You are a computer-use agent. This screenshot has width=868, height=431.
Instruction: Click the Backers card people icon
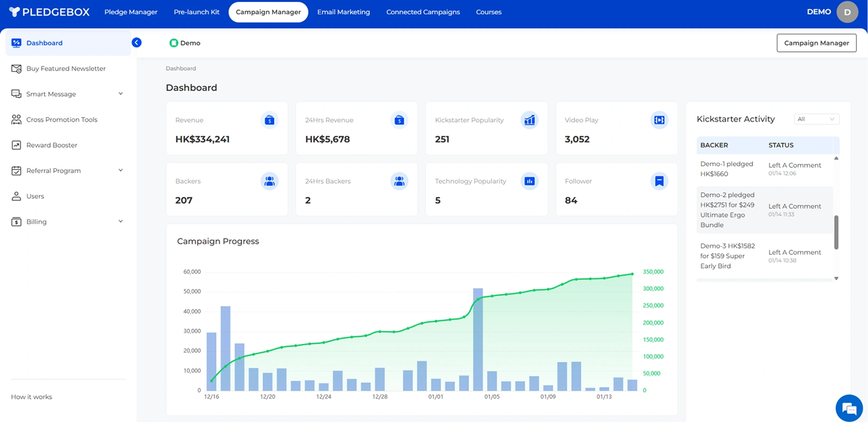click(269, 181)
